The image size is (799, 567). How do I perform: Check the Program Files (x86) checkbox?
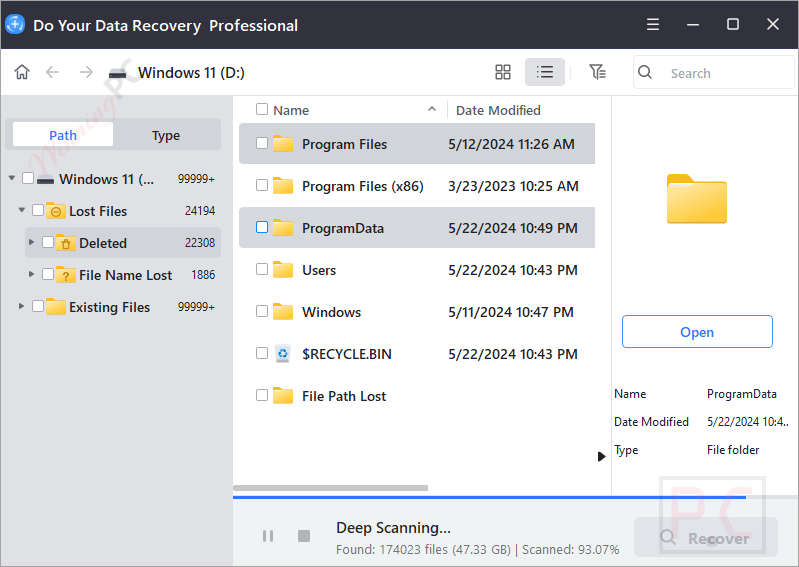point(262,185)
